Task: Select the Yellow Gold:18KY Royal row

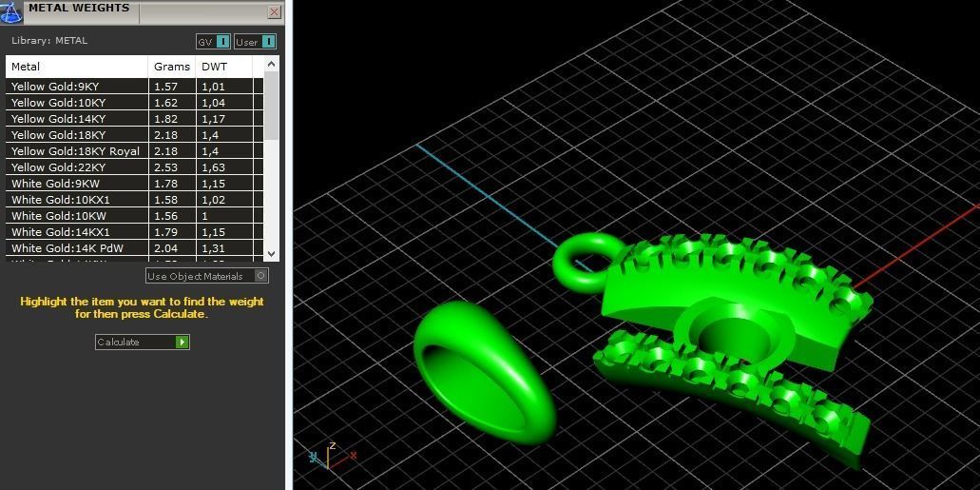Action: [134, 151]
